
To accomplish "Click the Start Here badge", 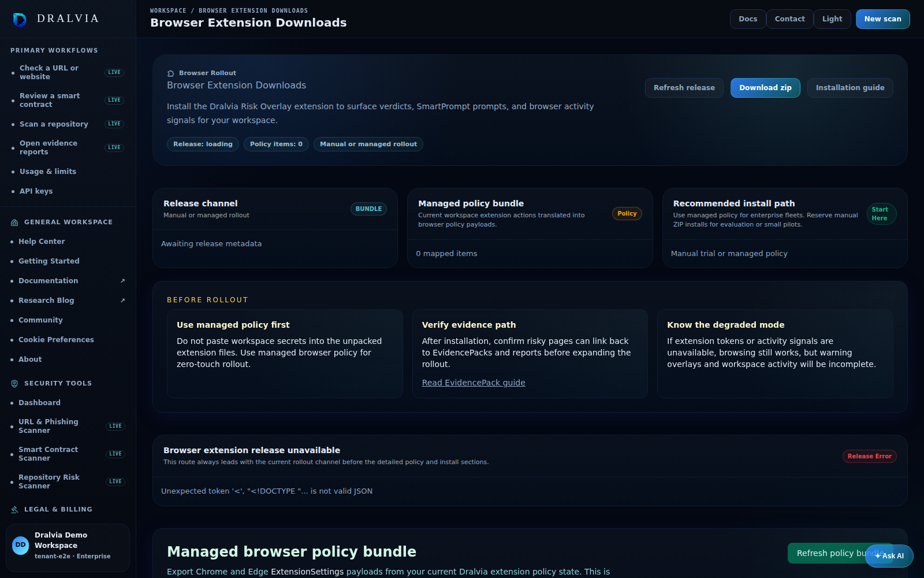I will [x=881, y=214].
